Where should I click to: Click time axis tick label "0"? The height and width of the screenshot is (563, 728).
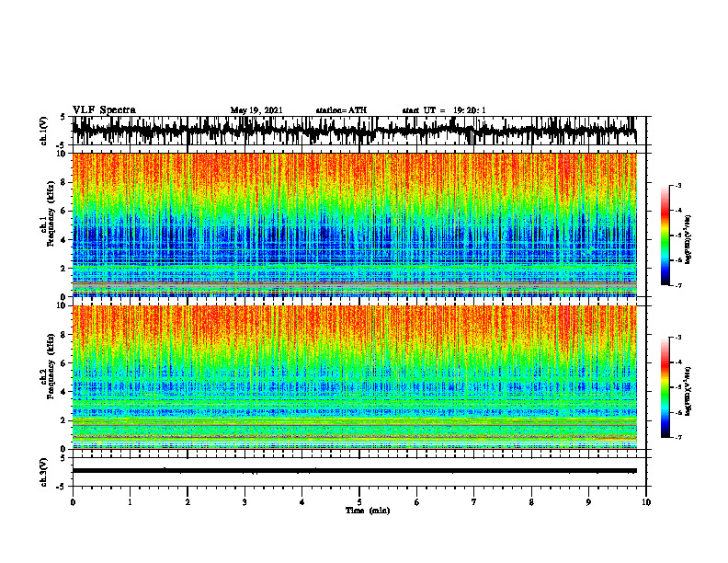tap(73, 502)
